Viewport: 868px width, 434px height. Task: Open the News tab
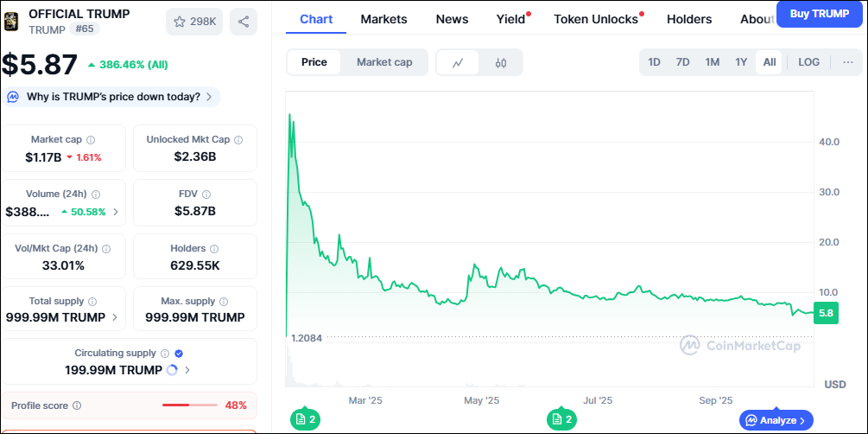tap(452, 19)
